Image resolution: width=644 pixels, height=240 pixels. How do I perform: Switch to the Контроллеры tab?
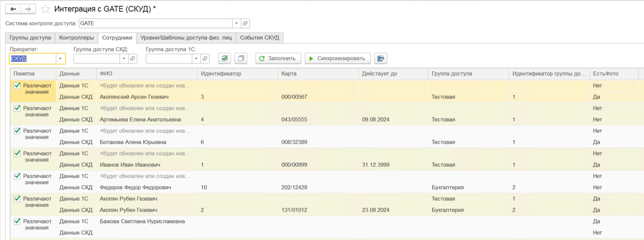pos(76,38)
